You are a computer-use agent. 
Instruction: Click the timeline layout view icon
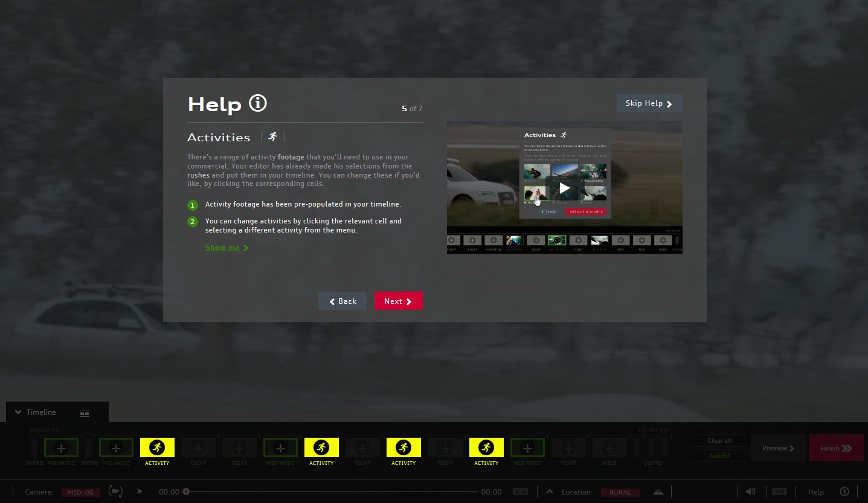pos(85,413)
